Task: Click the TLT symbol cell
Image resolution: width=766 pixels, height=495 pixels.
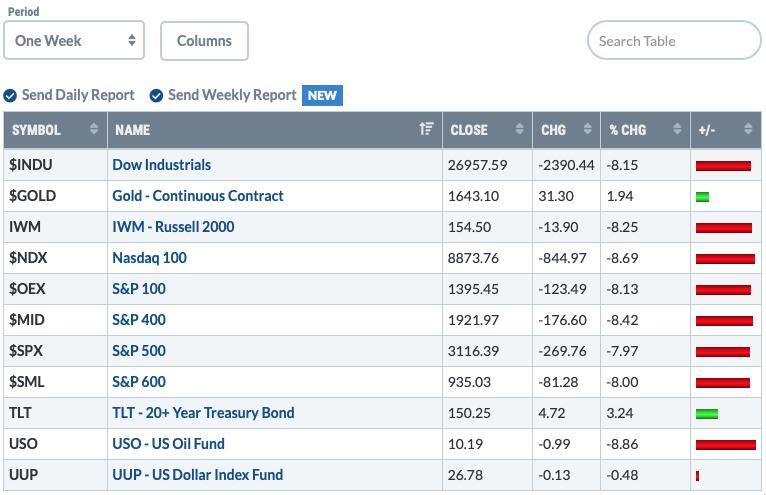Action: [55, 413]
